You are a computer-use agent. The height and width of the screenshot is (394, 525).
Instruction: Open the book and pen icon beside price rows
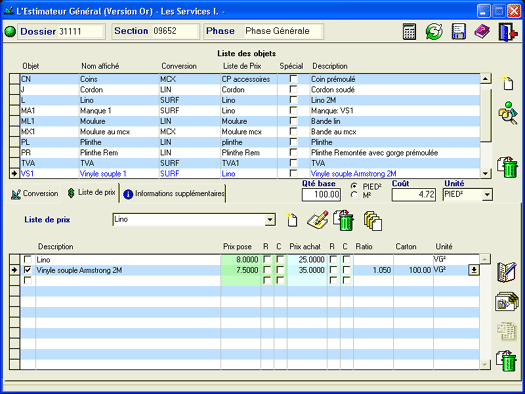click(x=507, y=272)
